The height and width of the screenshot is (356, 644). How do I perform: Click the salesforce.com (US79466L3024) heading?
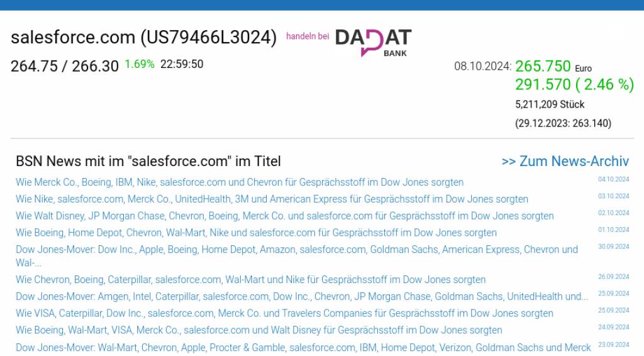(144, 37)
